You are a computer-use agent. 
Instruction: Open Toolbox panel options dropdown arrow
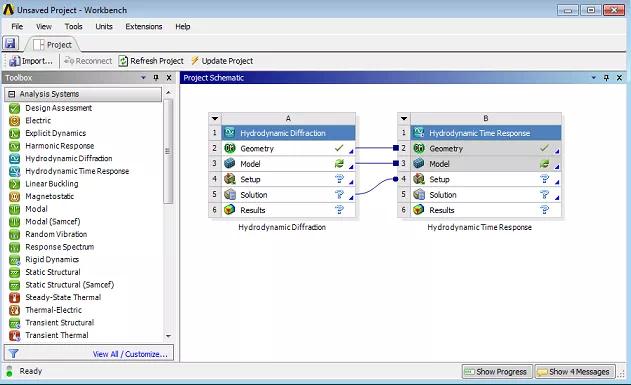pyautogui.click(x=143, y=78)
